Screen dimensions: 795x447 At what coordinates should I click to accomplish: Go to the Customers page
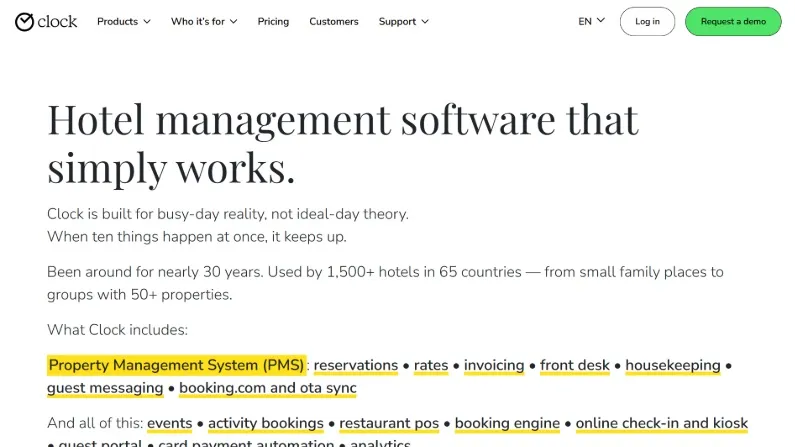click(334, 21)
